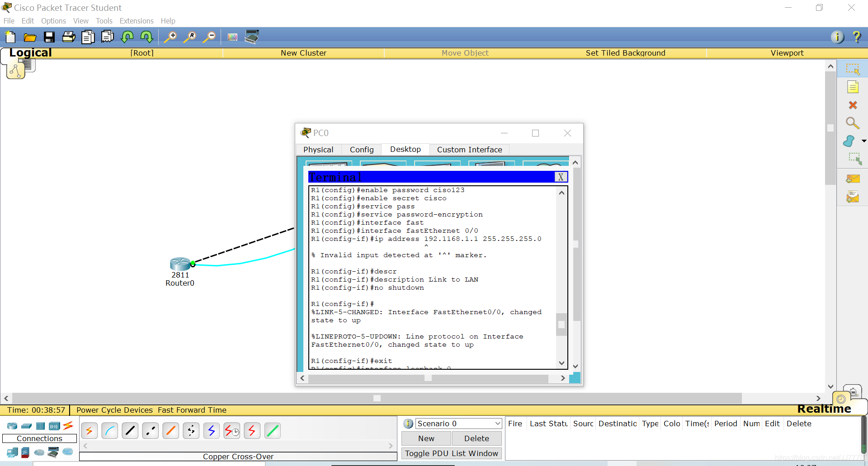Reset the workspace zoom level

[x=190, y=37]
